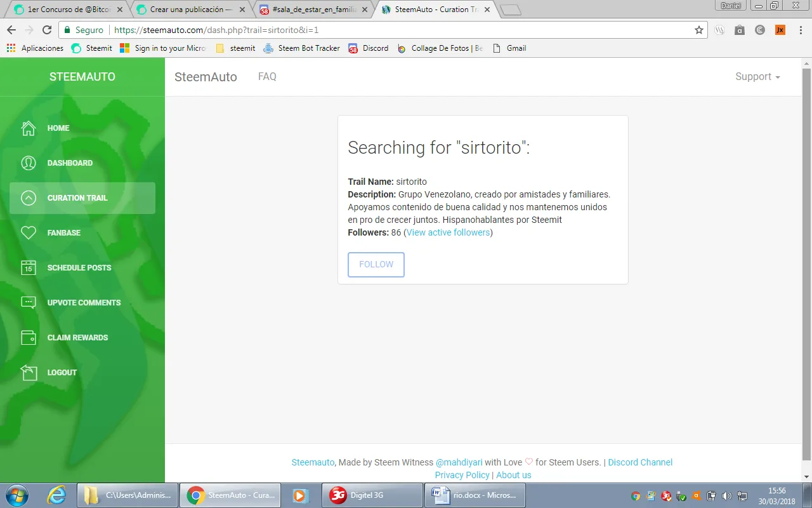Open the Gmail bookmark
The image size is (812, 508).
(509, 48)
